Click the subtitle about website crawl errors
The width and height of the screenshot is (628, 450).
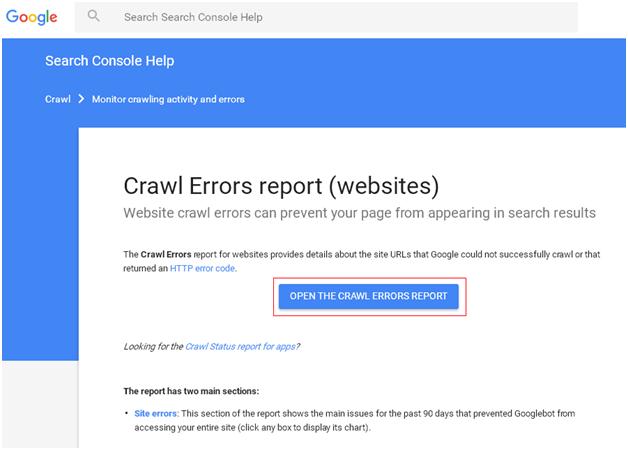pos(359,213)
